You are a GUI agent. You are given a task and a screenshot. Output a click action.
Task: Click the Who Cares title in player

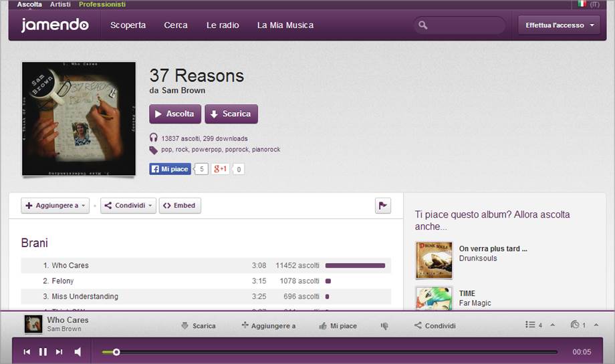68,320
